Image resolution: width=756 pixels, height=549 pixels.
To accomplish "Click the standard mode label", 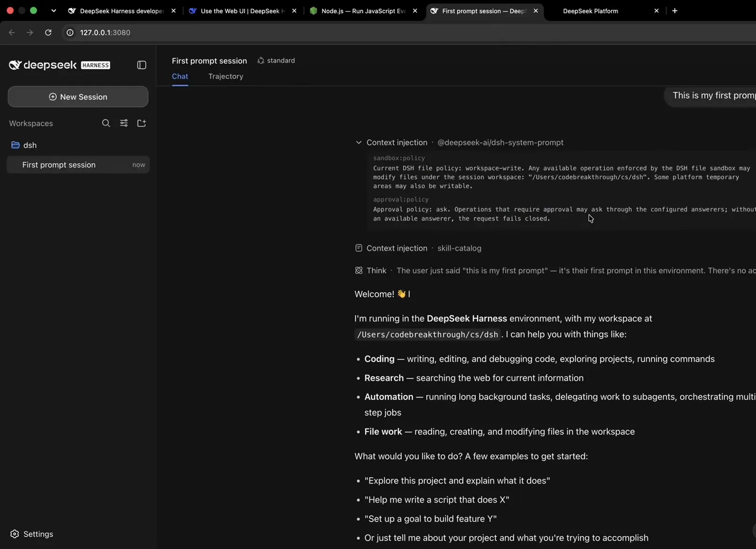I will pyautogui.click(x=281, y=60).
